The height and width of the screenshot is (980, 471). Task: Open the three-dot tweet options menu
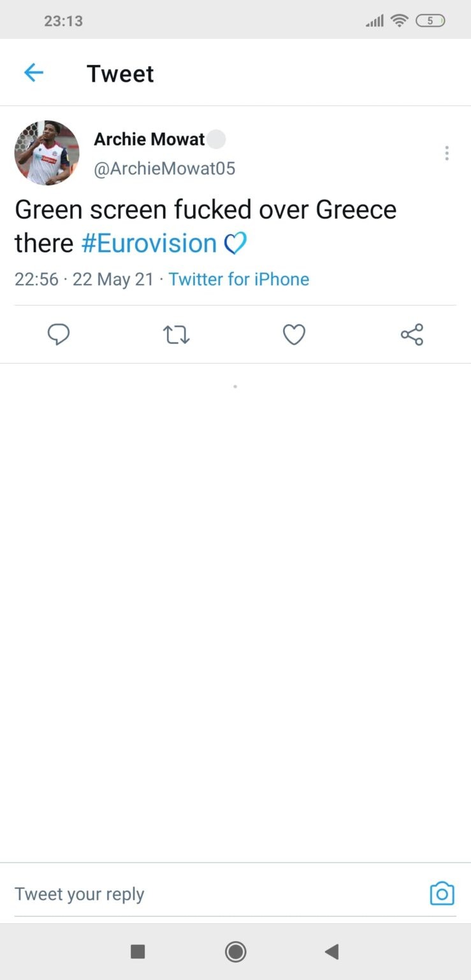[x=447, y=153]
